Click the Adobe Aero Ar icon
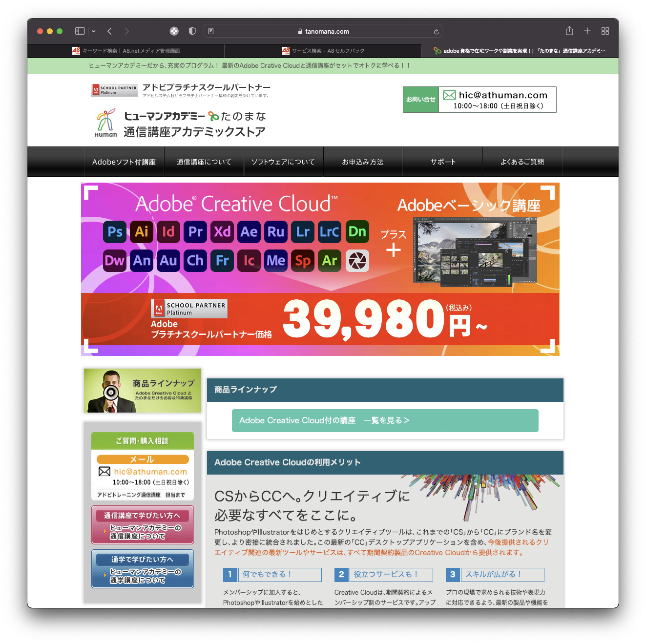The image size is (646, 644). (330, 260)
